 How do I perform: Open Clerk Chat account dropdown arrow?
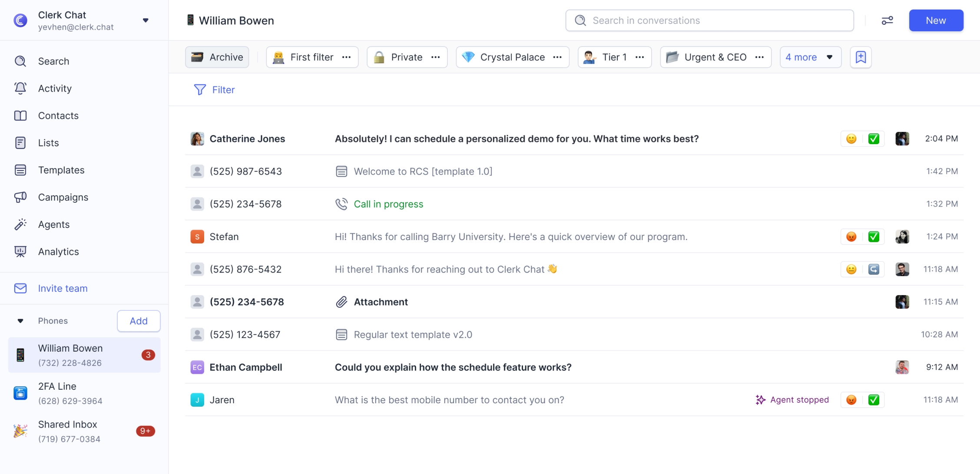[x=146, y=20]
